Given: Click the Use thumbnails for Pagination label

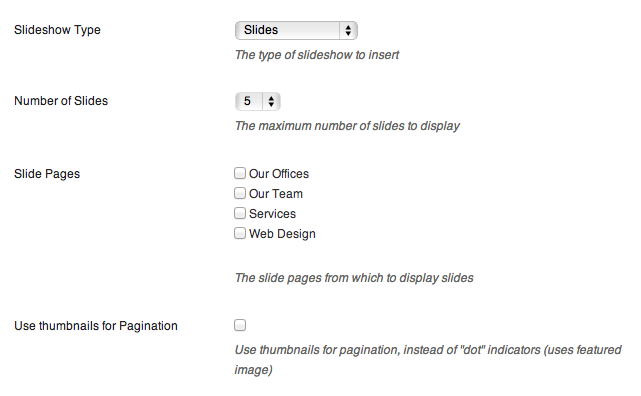Looking at the screenshot, I should coord(96,326).
